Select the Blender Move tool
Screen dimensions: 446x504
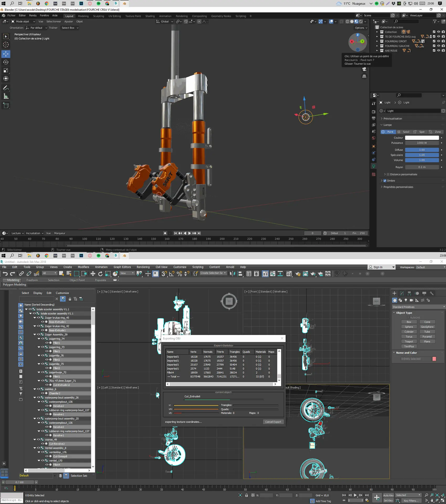6,54
